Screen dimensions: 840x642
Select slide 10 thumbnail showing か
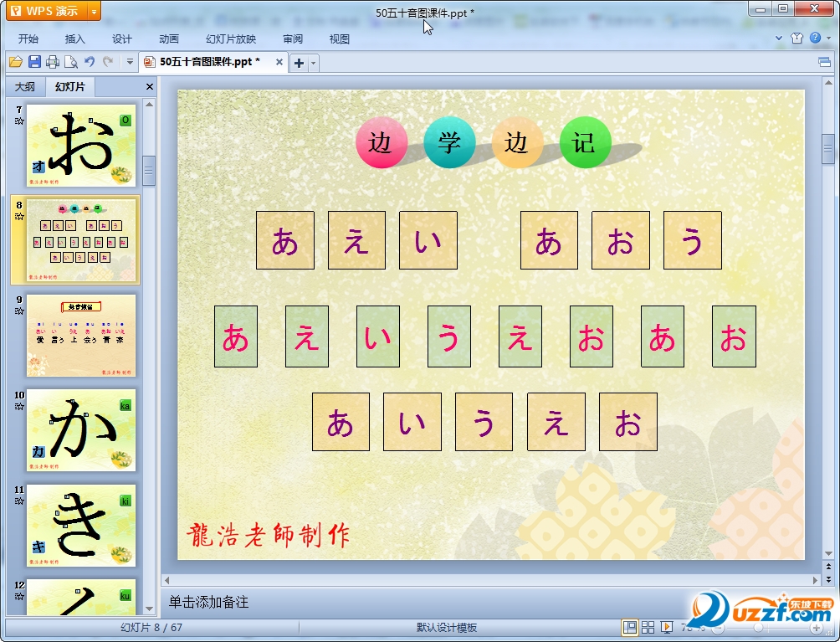tap(81, 429)
